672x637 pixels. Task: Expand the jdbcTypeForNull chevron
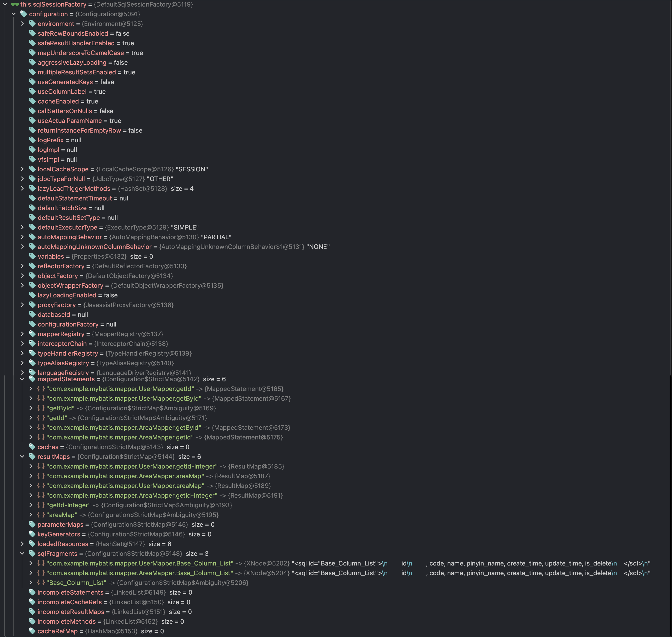click(x=22, y=179)
